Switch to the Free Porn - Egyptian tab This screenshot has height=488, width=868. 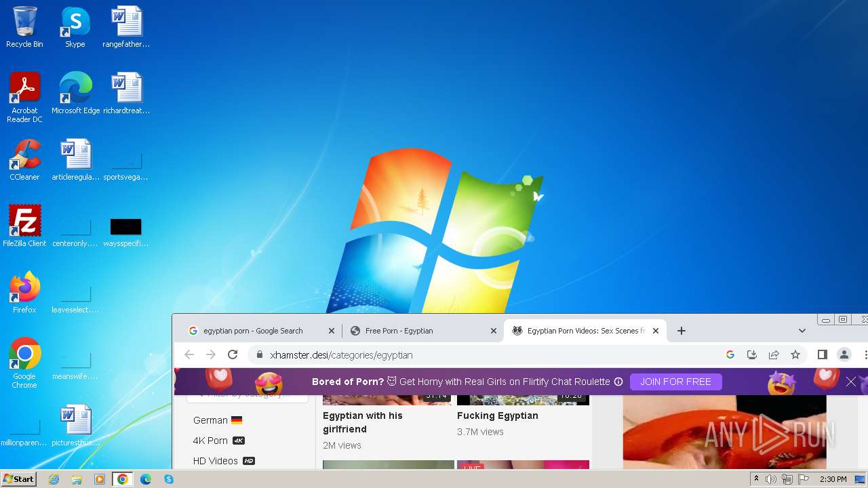click(423, 331)
